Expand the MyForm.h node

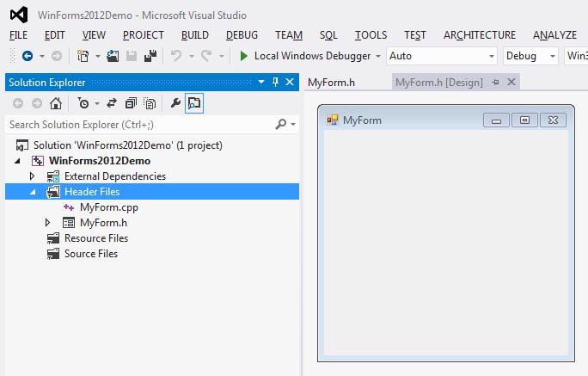click(47, 223)
